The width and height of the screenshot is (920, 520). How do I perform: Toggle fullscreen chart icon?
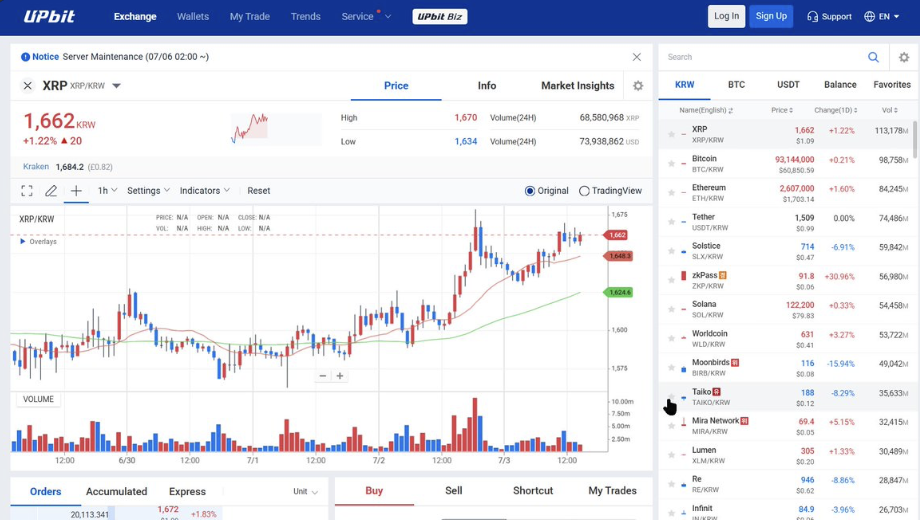(x=26, y=191)
